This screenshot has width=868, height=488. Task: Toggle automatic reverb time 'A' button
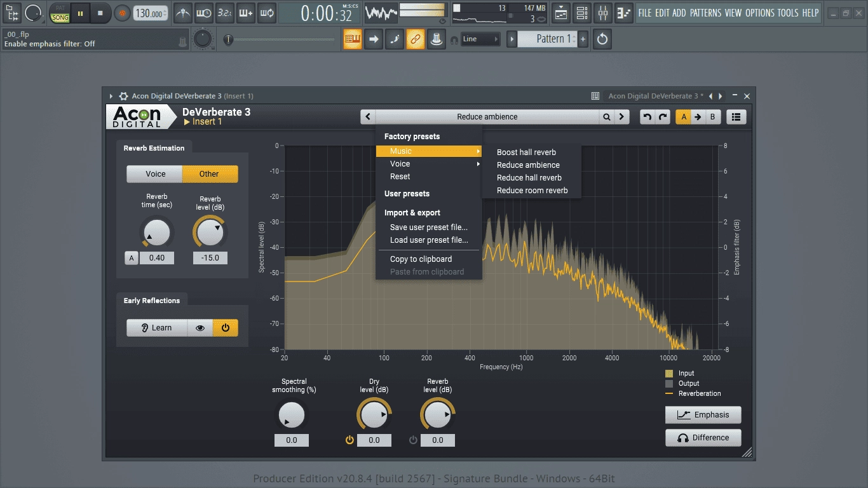coord(132,258)
